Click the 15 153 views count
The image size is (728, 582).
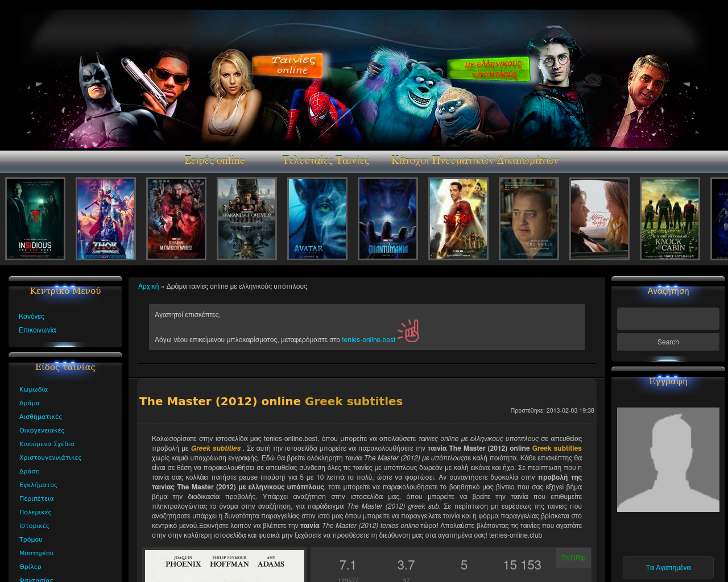point(522,565)
